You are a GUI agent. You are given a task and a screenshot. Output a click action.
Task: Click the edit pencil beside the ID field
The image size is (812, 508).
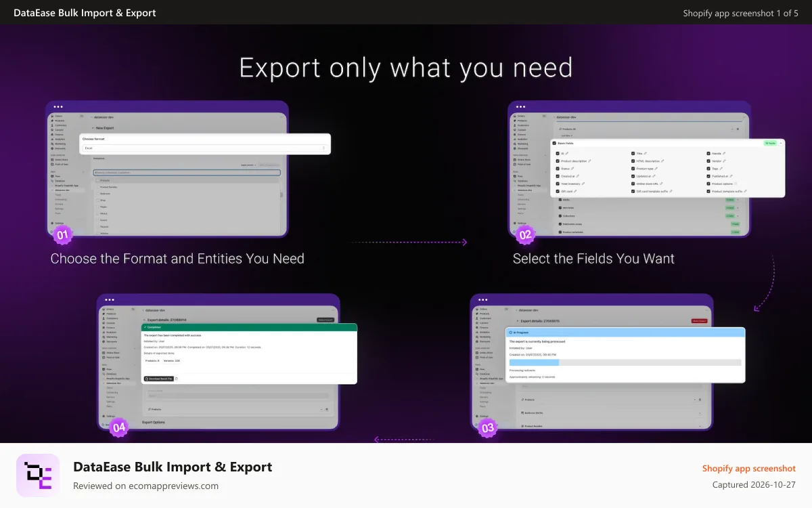[567, 153]
